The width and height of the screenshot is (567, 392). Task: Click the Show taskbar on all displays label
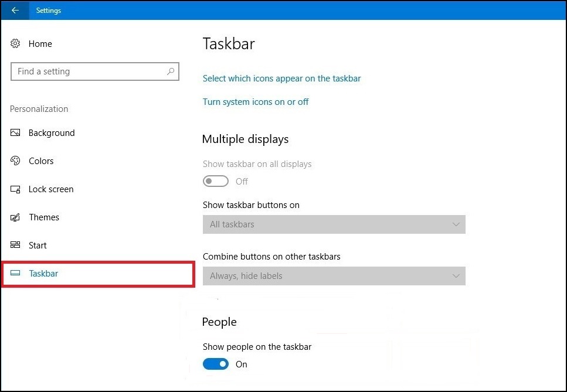pyautogui.click(x=257, y=164)
